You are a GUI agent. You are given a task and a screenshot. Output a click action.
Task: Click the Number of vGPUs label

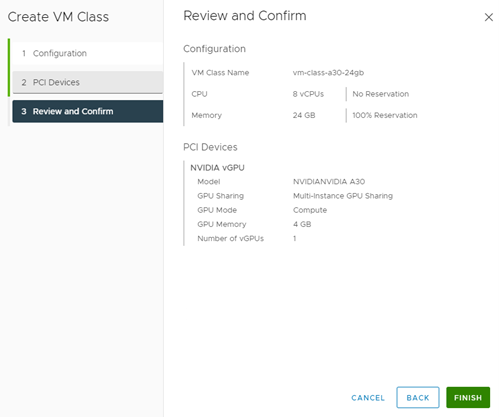tap(230, 239)
